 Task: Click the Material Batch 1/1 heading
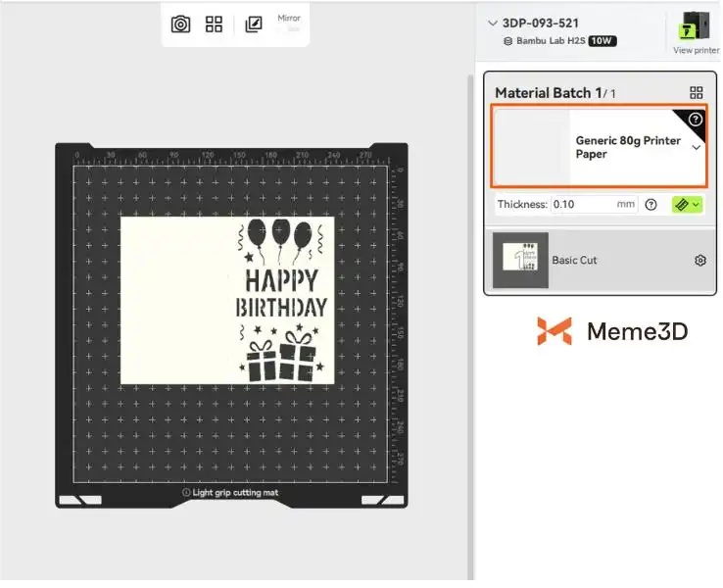555,93
